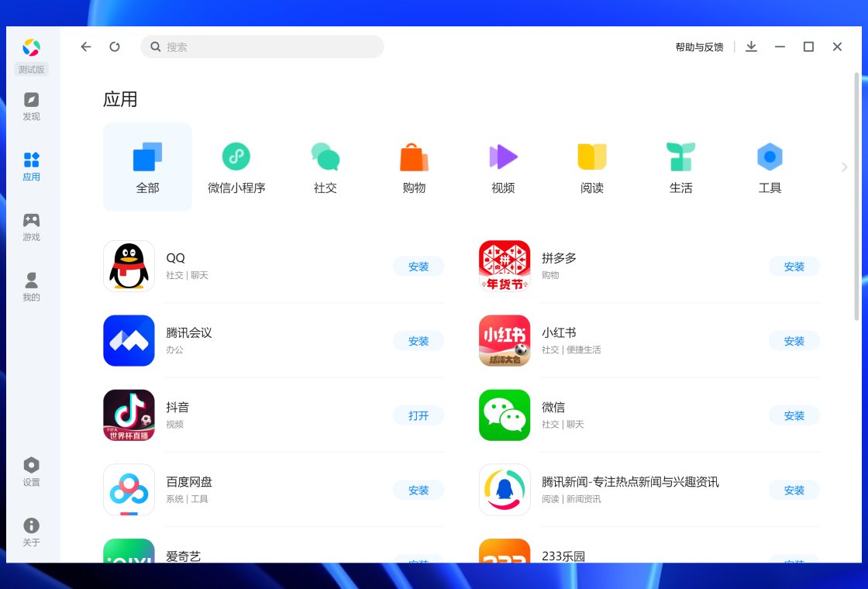Image resolution: width=868 pixels, height=589 pixels.
Task: Open the 抖音 app title text
Action: tap(177, 408)
